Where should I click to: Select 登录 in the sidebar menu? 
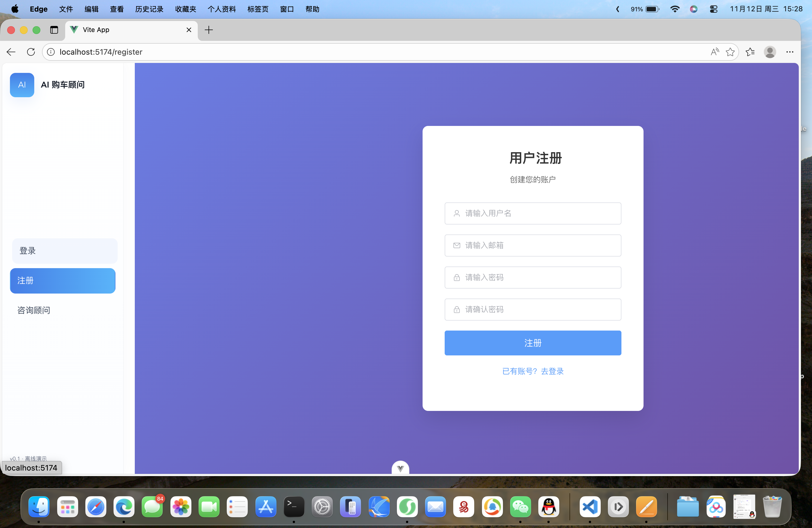point(65,251)
